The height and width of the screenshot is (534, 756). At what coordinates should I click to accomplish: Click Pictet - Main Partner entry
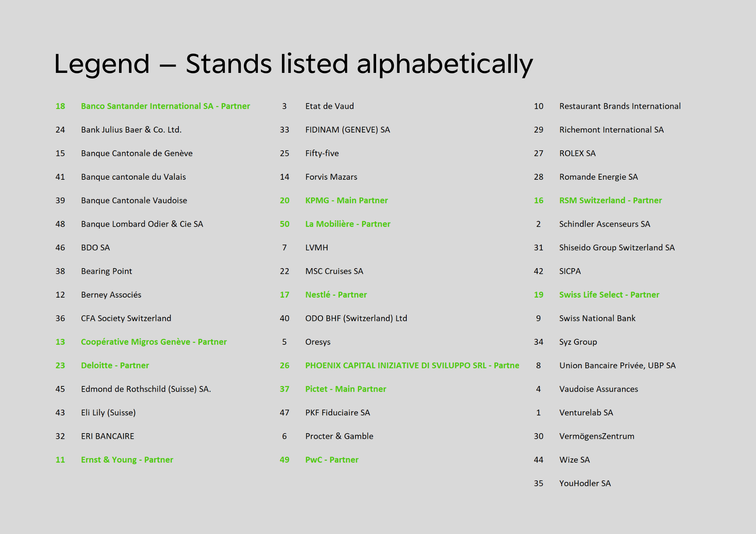(x=345, y=389)
